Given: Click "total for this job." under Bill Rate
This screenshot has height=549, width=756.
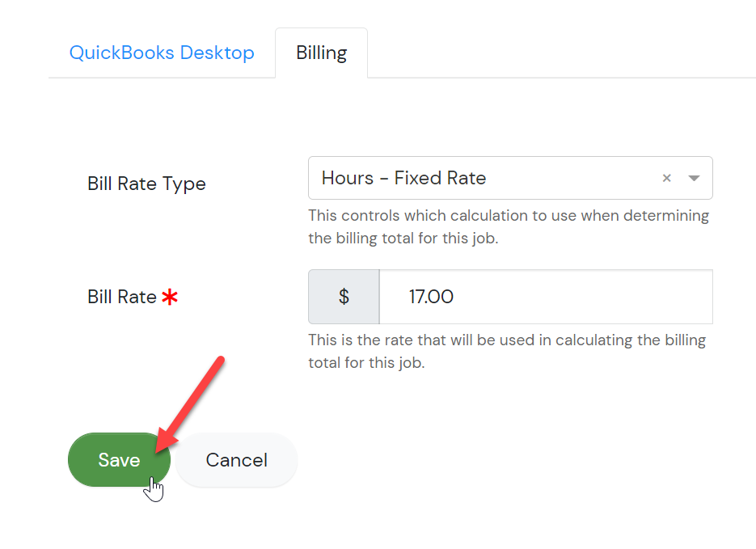Looking at the screenshot, I should (x=366, y=362).
